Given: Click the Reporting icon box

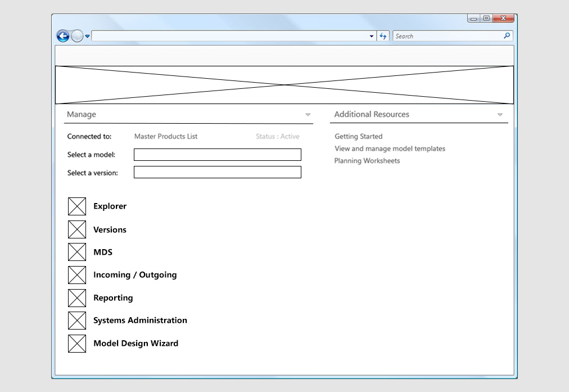Looking at the screenshot, I should (x=77, y=298).
